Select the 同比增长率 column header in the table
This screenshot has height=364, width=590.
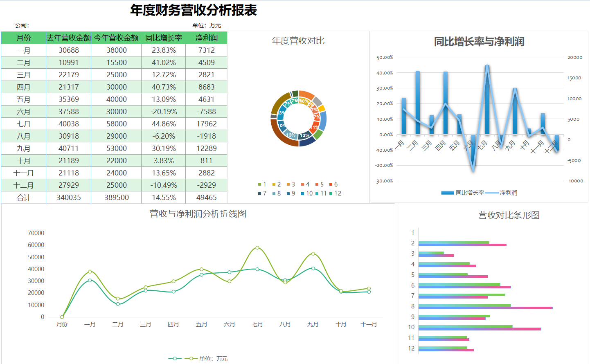(x=163, y=37)
